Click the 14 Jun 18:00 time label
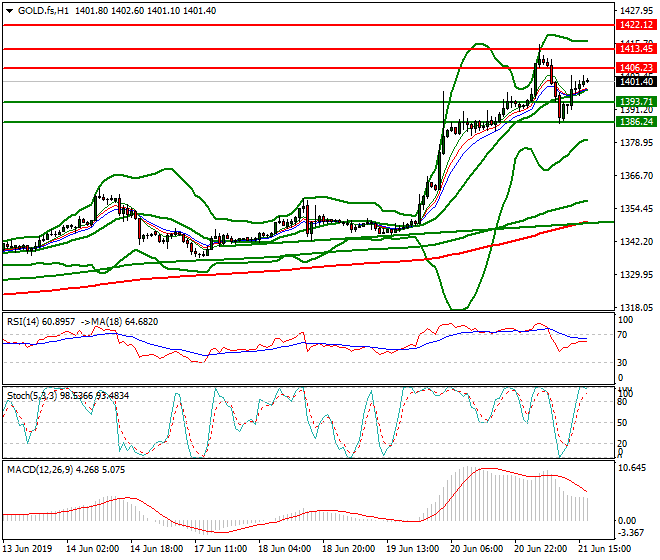 [x=157, y=549]
